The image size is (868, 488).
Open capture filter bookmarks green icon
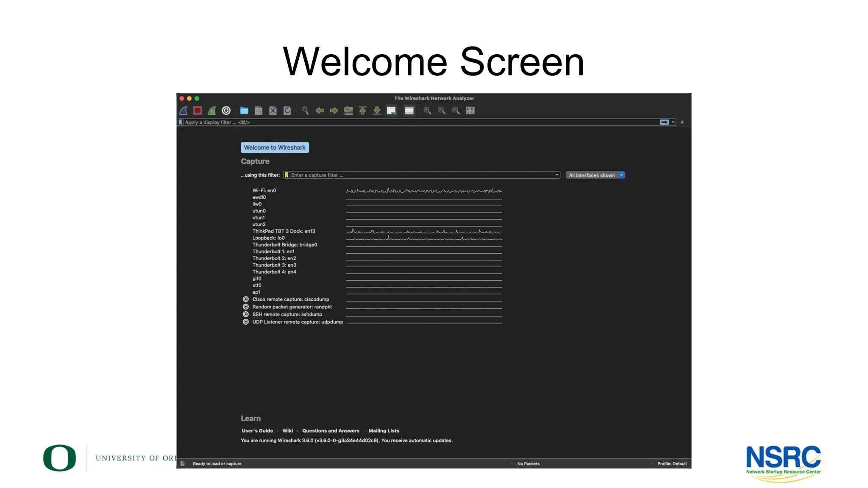(x=287, y=175)
